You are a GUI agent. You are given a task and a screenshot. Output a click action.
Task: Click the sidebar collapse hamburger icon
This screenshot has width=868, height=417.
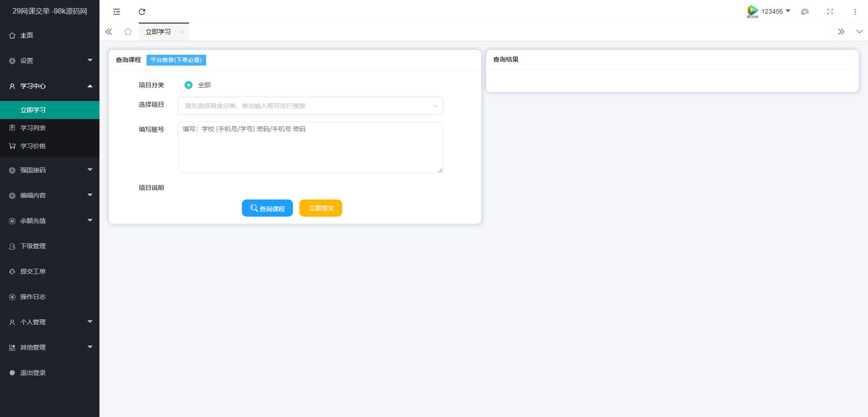(117, 12)
